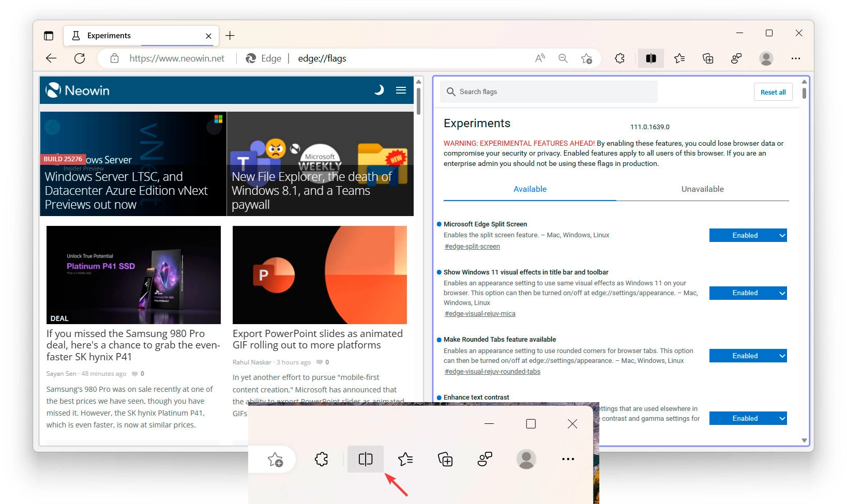Click the Search flags input field
This screenshot has height=504, width=847.
pos(548,92)
